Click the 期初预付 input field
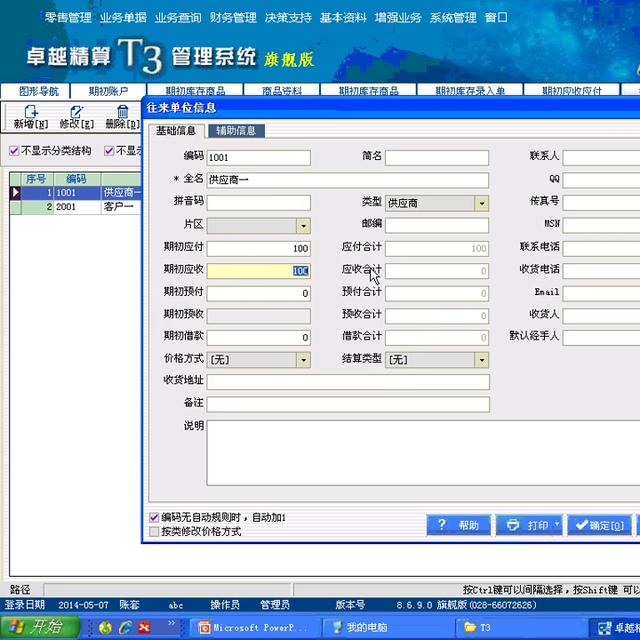 click(x=258, y=293)
